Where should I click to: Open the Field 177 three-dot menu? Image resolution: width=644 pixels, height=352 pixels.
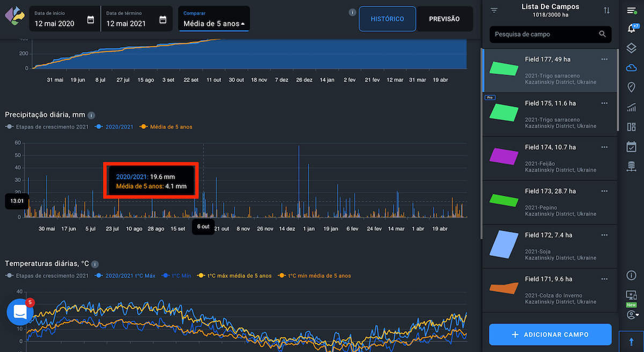pyautogui.click(x=604, y=59)
